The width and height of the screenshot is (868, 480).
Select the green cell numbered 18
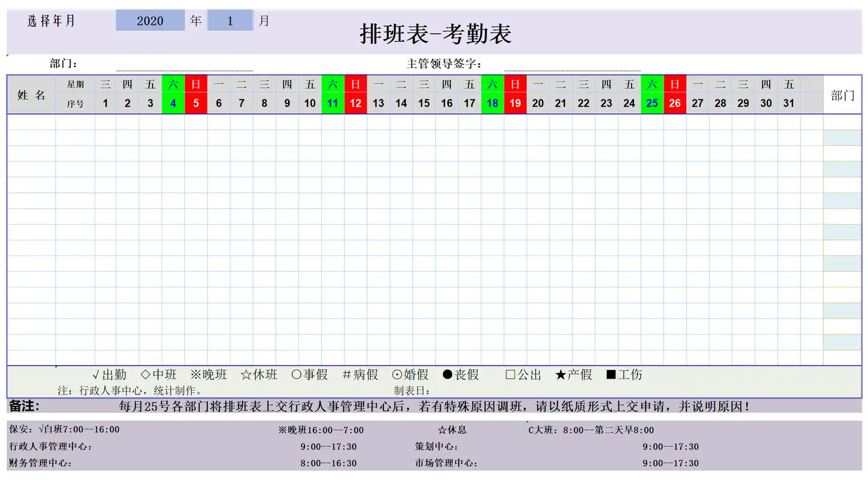tap(492, 104)
